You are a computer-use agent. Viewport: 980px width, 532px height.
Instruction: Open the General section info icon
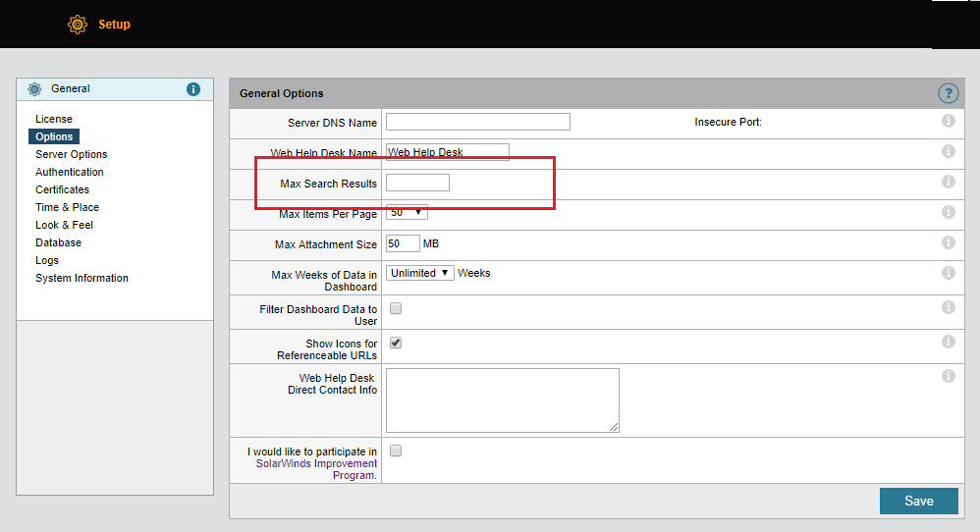[x=193, y=89]
